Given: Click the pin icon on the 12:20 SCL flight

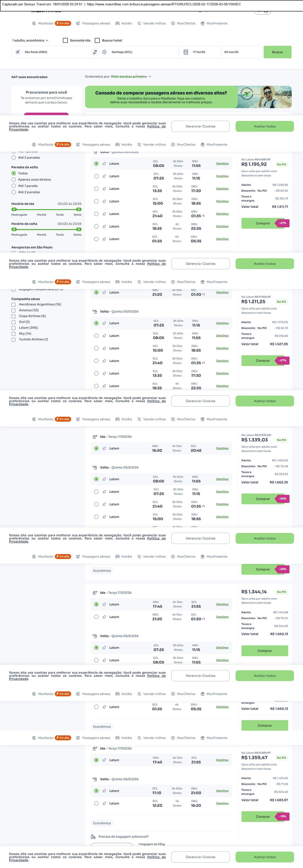Looking at the screenshot, I should pos(104,803).
